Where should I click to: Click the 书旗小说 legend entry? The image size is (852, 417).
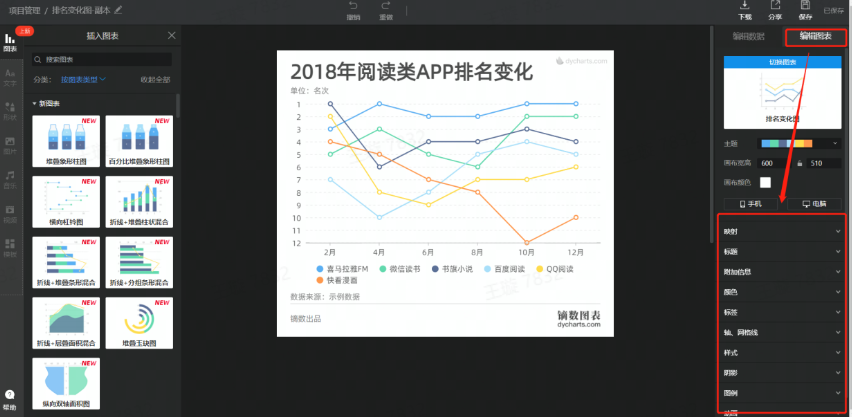[451, 269]
